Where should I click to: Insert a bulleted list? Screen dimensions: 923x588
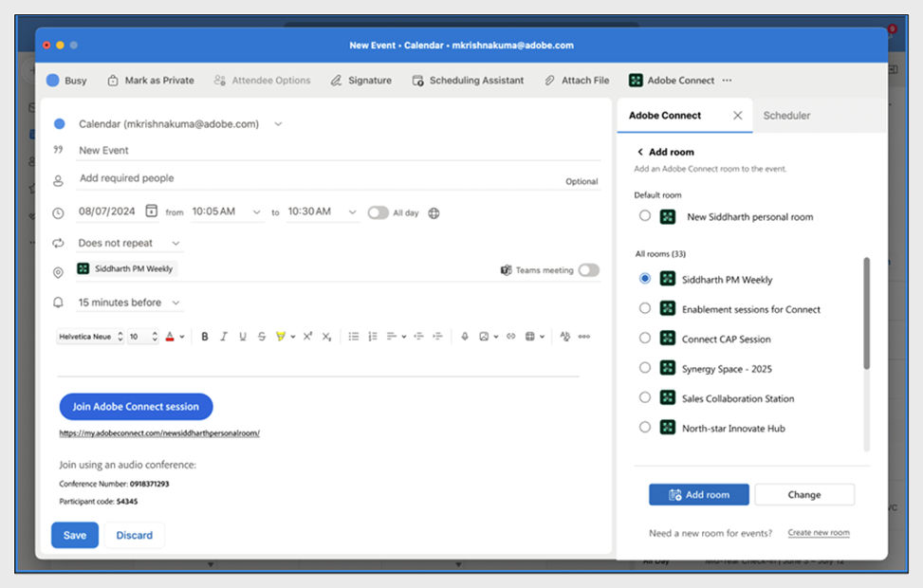[353, 337]
